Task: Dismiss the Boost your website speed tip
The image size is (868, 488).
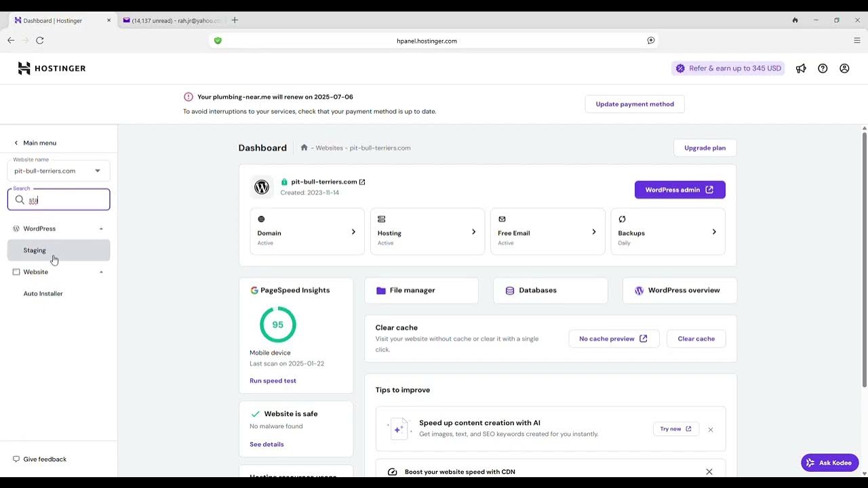Action: (x=709, y=472)
